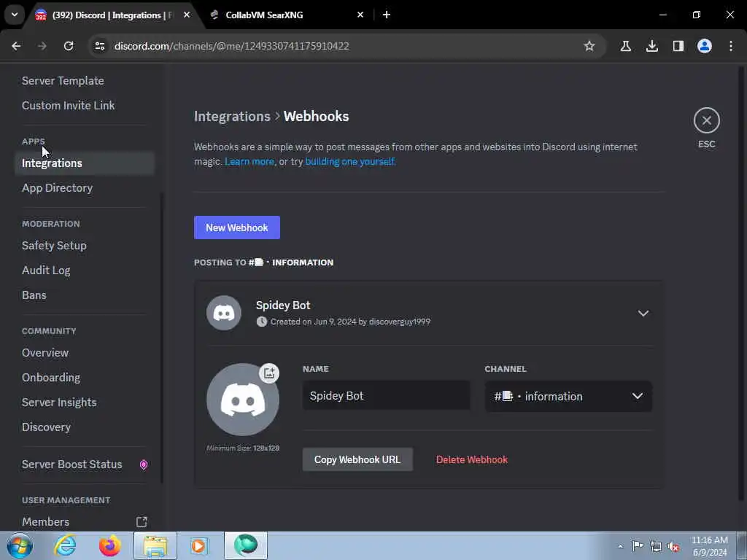Open the Channel dropdown showing information
The width and height of the screenshot is (747, 560).
coord(568,396)
